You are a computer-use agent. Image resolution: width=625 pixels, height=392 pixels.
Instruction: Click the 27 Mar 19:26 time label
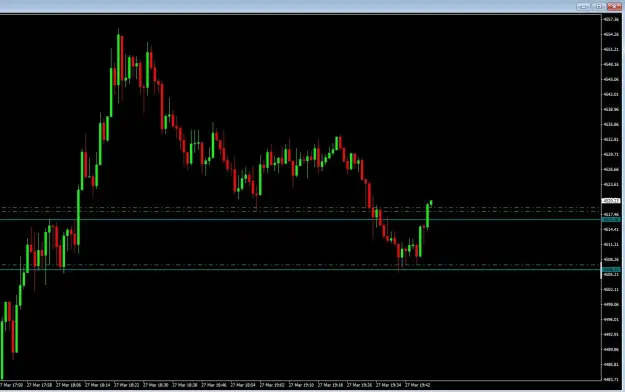[360, 385]
